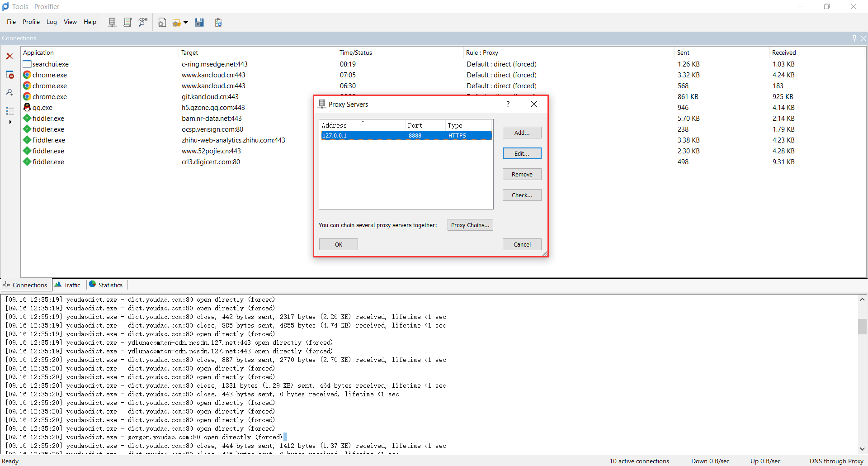This screenshot has width=868, height=466.
Task: Click the red X icon in left sidebar
Action: click(9, 56)
